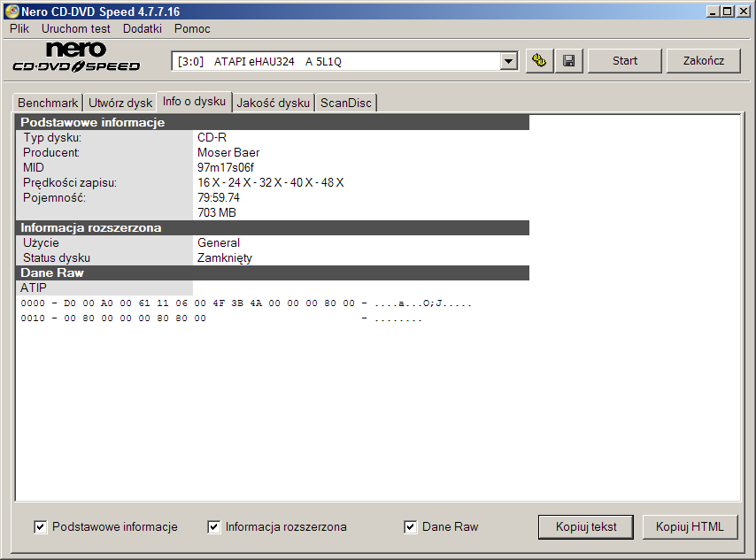Uncheck Dane Raw checkbox
Screen dimensions: 756x560
(410, 526)
